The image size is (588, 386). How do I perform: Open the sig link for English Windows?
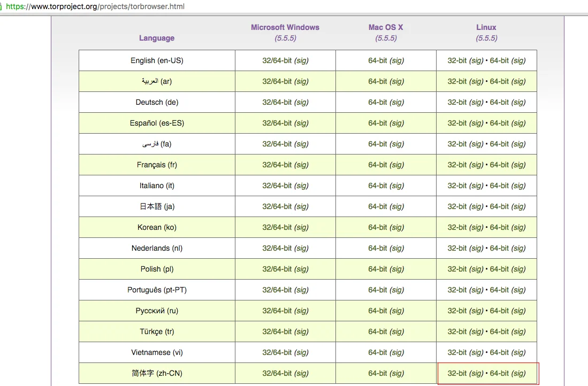coord(301,60)
